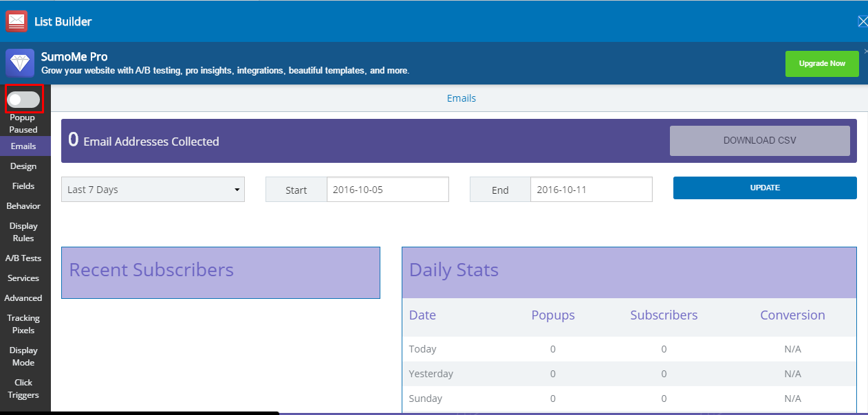Open the Design sidebar section
Image resolution: width=868 pixels, height=415 pixels.
23,166
